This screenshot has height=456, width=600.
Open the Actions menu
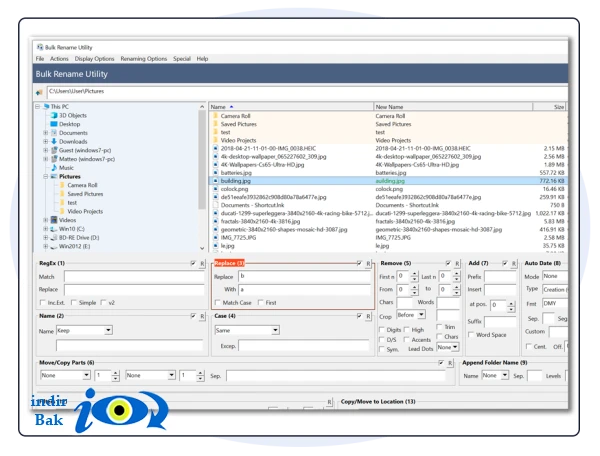coord(59,59)
